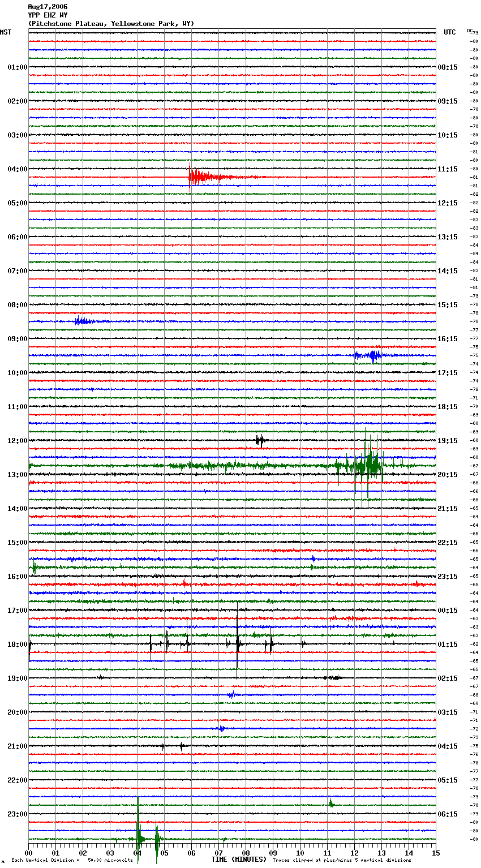Select the 08:00 MST time label
Screen dimensions: 481x868
(x=18, y=305)
